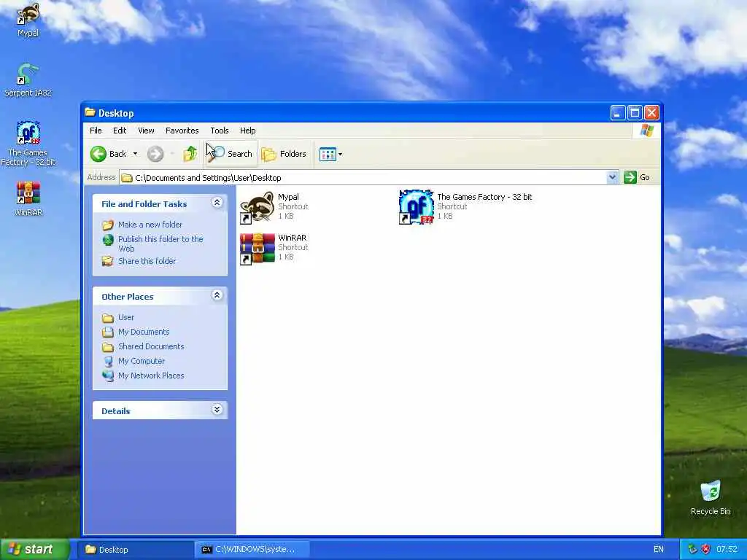Switch to Desktop taskbar button
The height and width of the screenshot is (560, 747).
coord(136,550)
